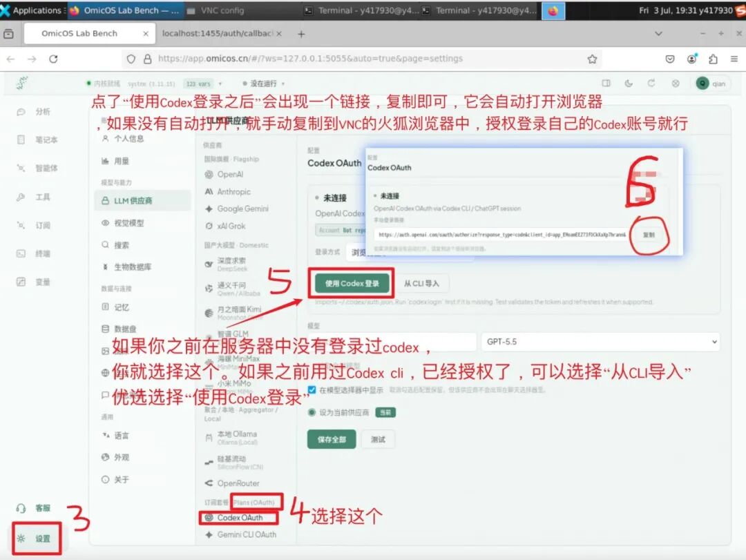Open the LLM 供应商 settings section
746x560 pixels.
tap(143, 201)
